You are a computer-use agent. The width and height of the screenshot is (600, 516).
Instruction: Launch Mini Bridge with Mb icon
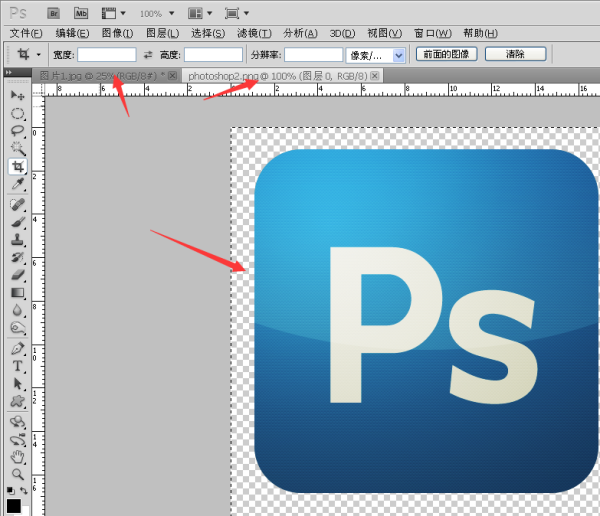click(x=81, y=13)
